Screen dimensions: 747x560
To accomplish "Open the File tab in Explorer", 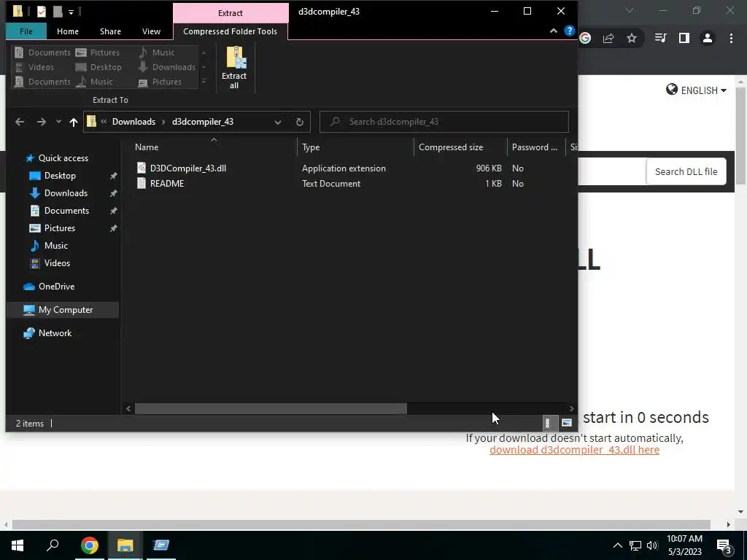I will coord(26,31).
